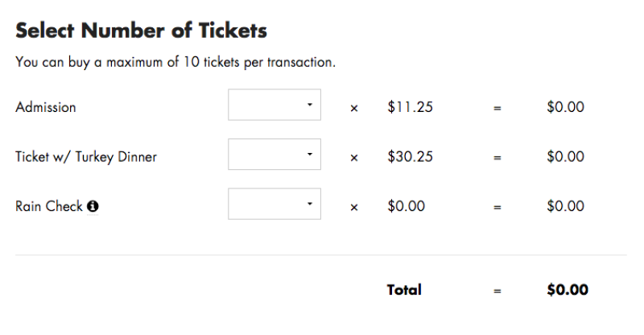Click the maximum 10 tickets notice text
Viewport: 644px width, 335px height.
[x=175, y=62]
